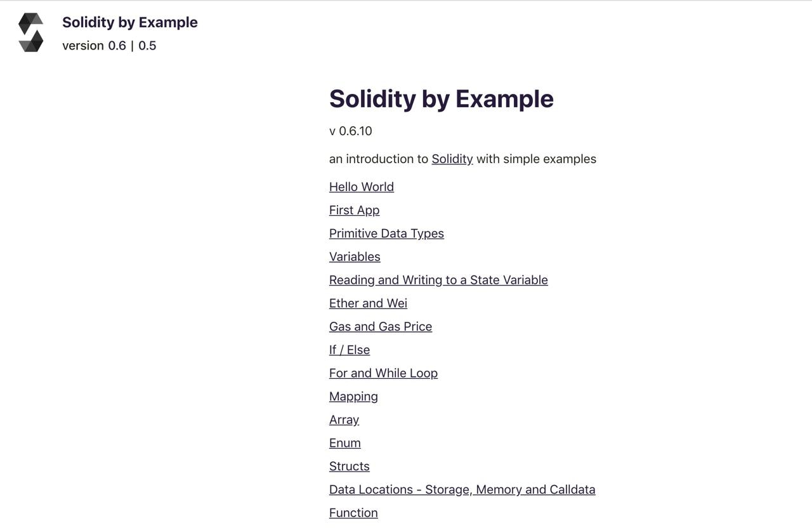Open the Solidity official site link
The image size is (812, 528).
(x=452, y=159)
